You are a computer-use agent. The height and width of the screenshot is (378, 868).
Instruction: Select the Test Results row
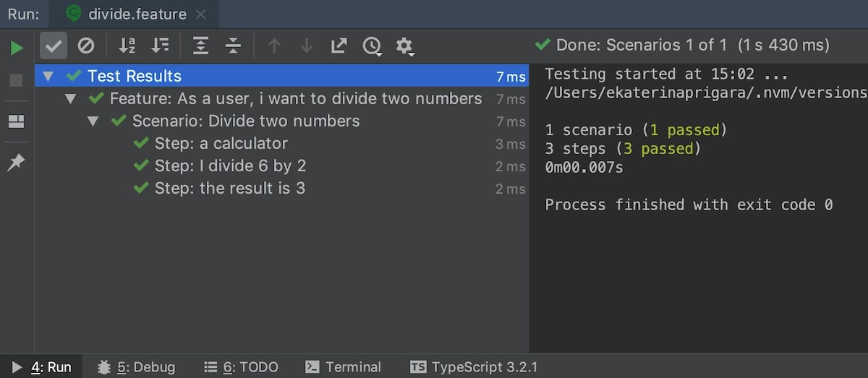tap(282, 76)
